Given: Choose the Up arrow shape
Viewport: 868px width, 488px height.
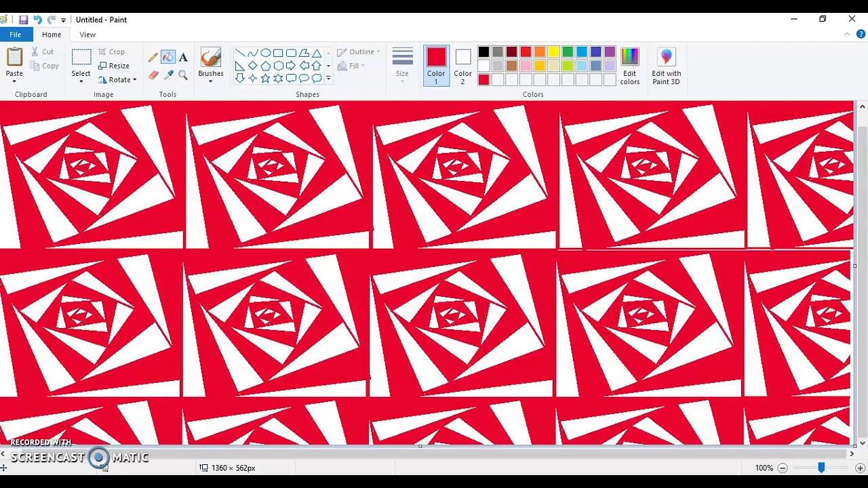Looking at the screenshot, I should pos(317,66).
